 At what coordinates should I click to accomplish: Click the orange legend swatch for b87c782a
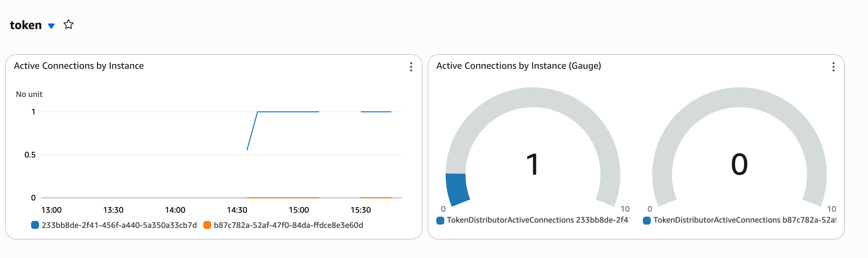click(207, 225)
